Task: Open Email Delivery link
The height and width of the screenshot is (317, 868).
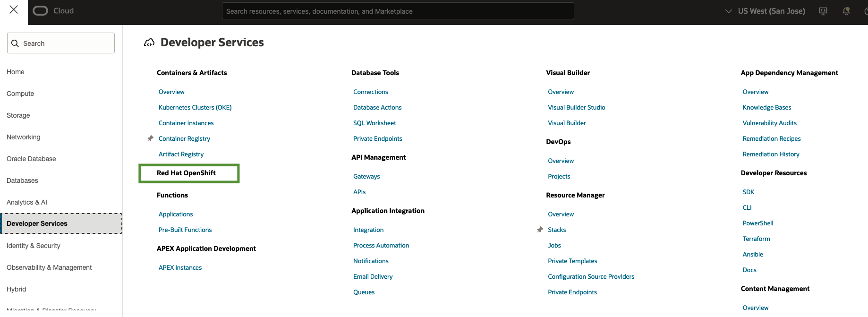Action: point(373,276)
